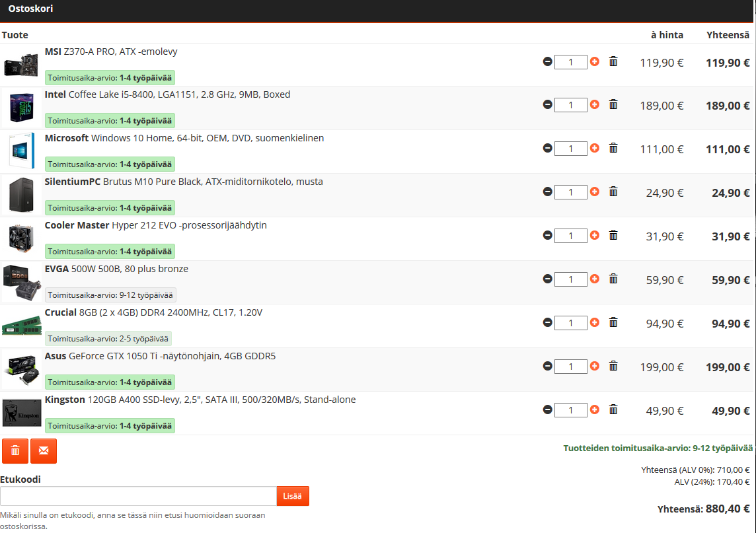Focus the Etukoodi coupon code field

coord(138,496)
